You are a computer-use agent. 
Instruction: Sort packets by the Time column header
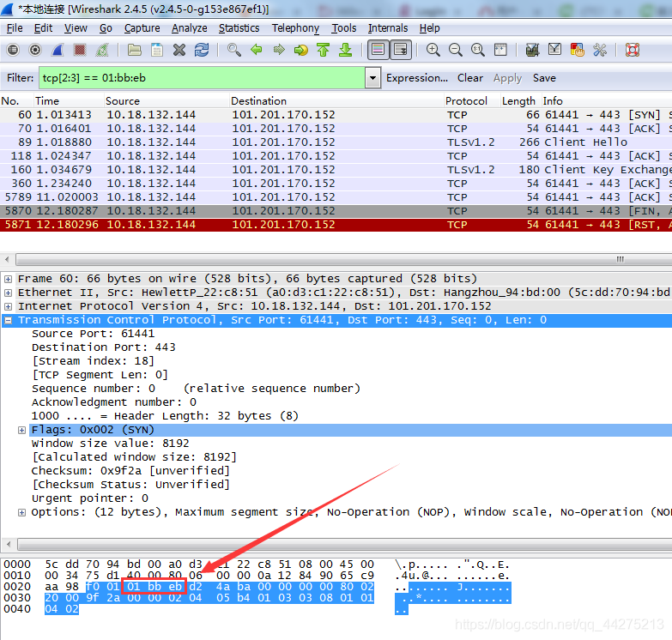pyautogui.click(x=69, y=101)
